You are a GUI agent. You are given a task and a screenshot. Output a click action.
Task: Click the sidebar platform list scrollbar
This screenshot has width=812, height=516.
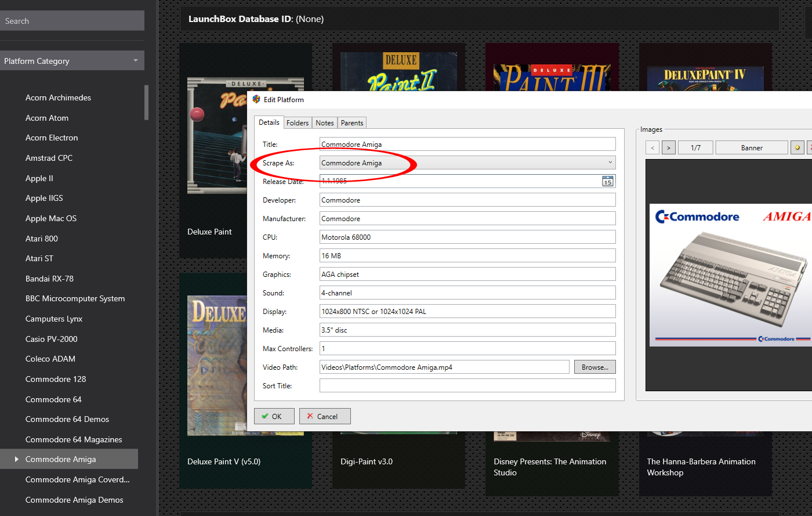point(146,103)
